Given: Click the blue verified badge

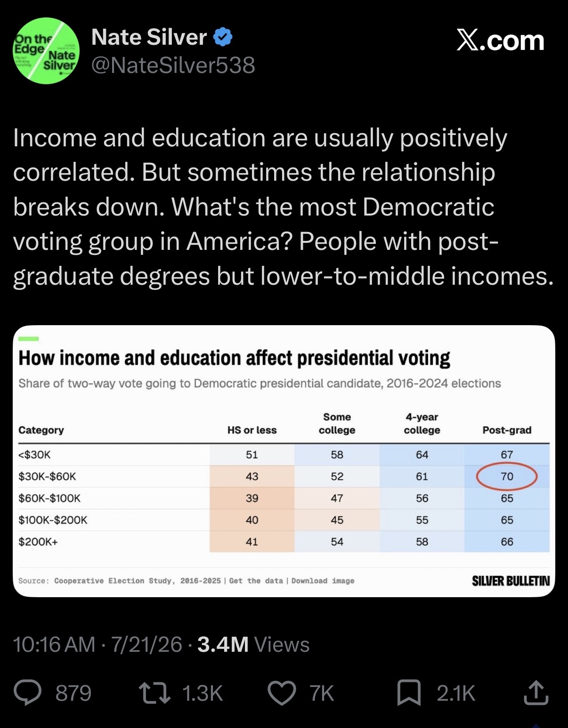Looking at the screenshot, I should click(223, 37).
